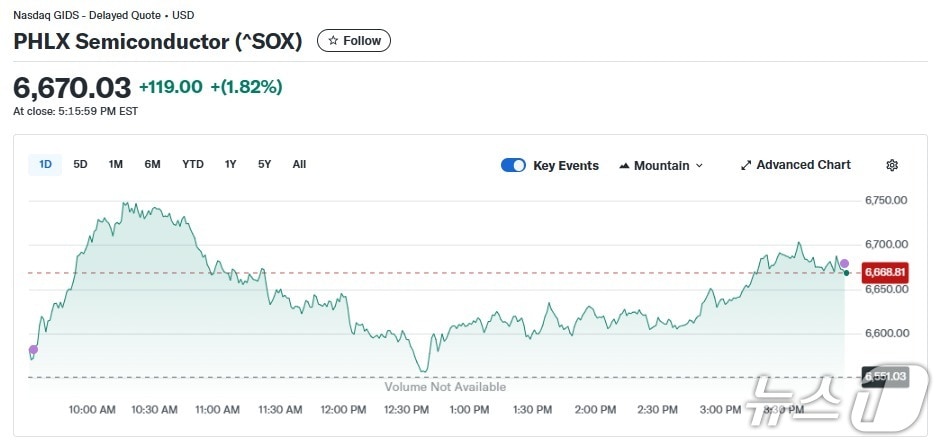The image size is (943, 446).
Task: Switch to the 1M range
Action: pos(116,164)
